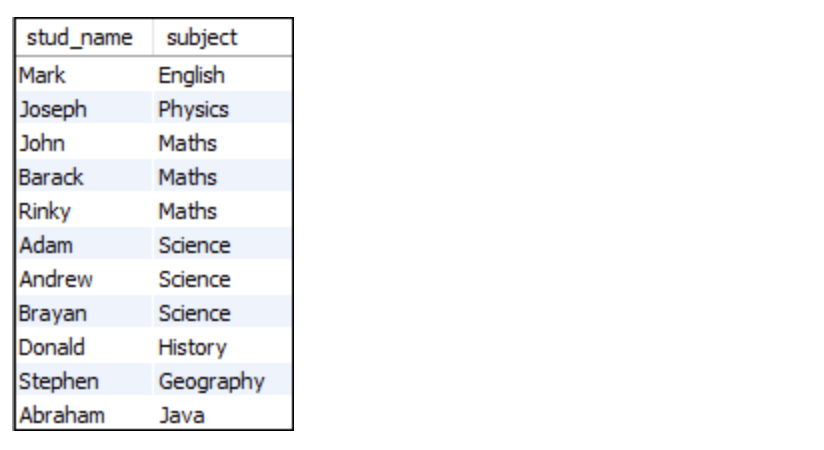
Task: Select the Physics subject cell
Action: 223,109
